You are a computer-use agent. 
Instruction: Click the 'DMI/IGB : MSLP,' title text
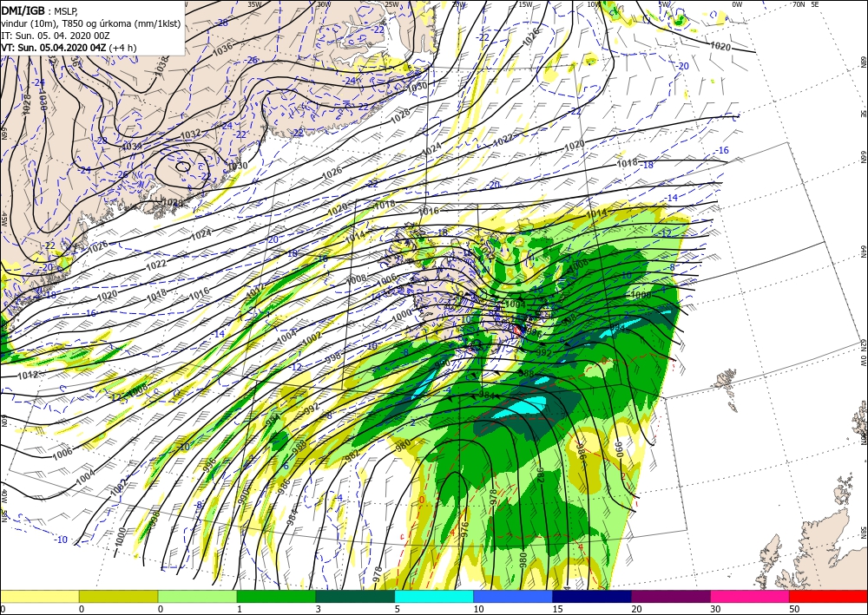40,11
